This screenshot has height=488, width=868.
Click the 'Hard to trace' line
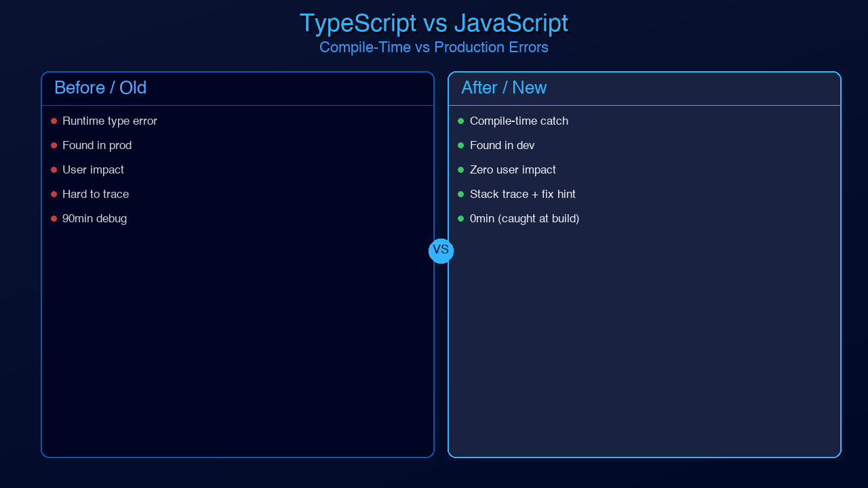[96, 195]
